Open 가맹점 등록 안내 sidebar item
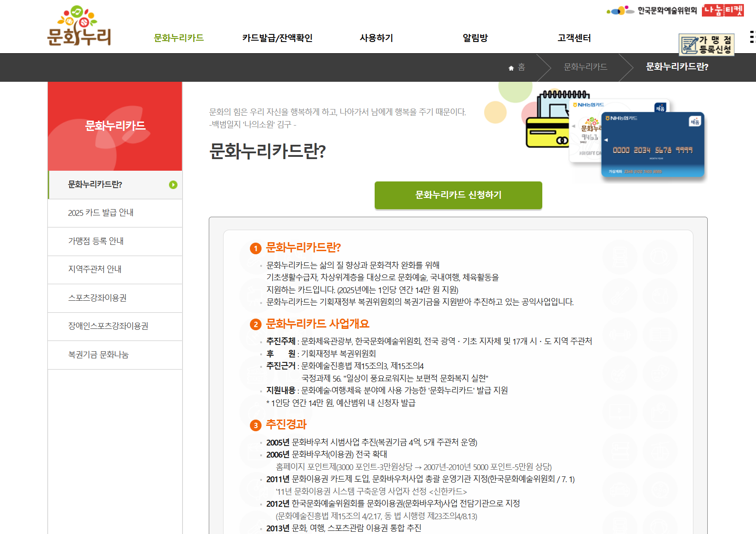 [x=115, y=241]
